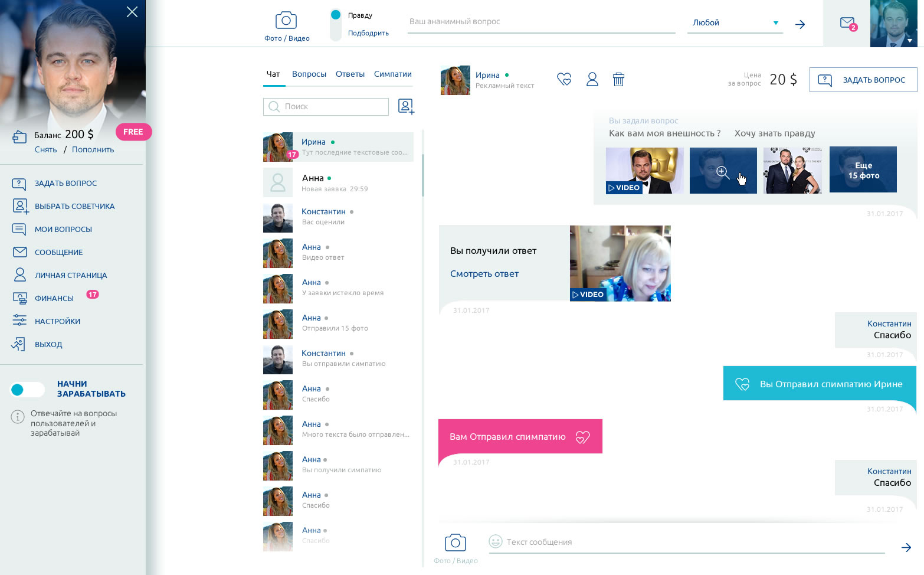Send sympathy via heart icon in chat header
Image resolution: width=924 pixels, height=575 pixels.
(564, 79)
